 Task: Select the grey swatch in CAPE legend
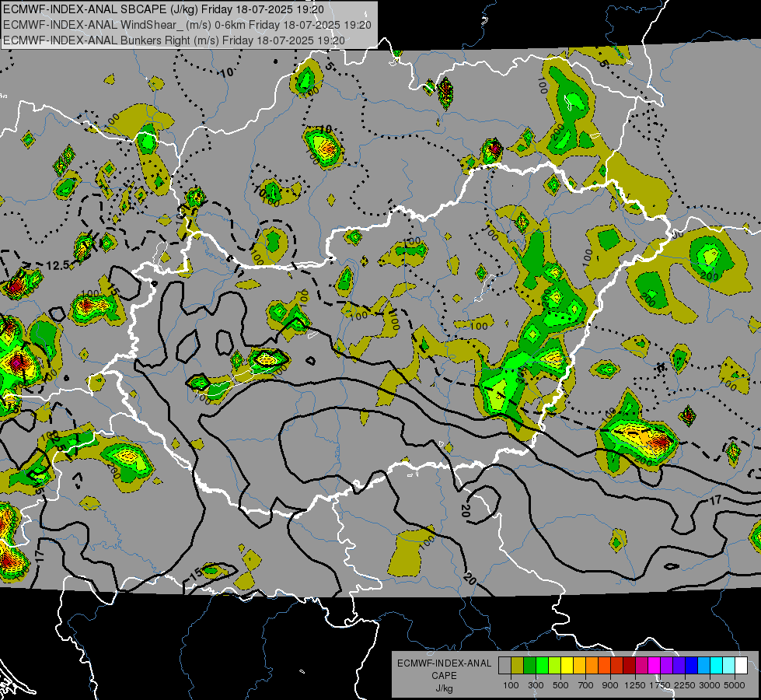point(504,666)
